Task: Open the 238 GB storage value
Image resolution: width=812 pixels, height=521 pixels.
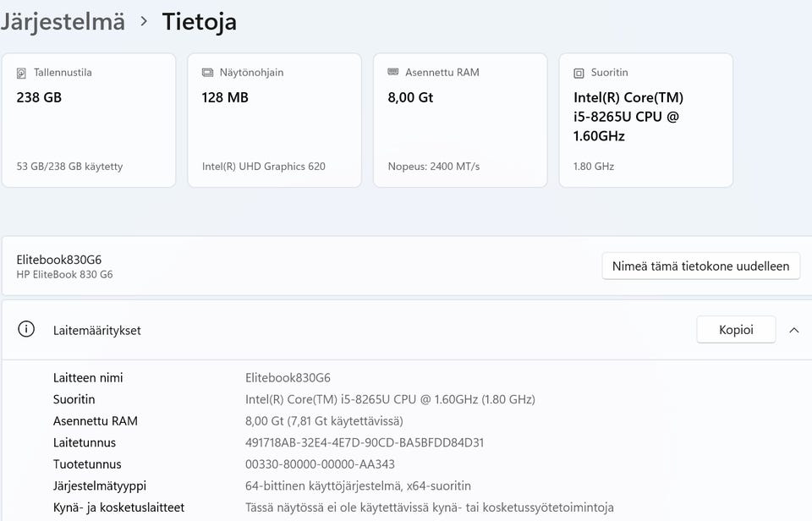Action: 39,97
